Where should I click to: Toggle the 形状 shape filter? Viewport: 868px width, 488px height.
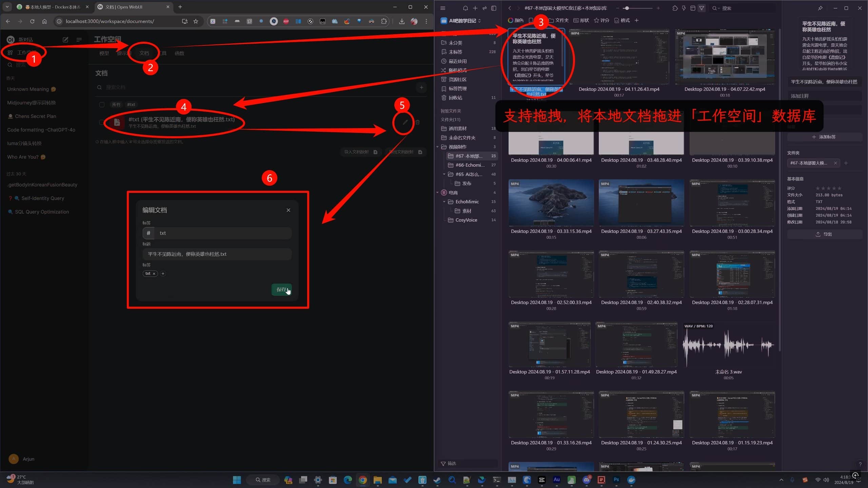pos(581,20)
